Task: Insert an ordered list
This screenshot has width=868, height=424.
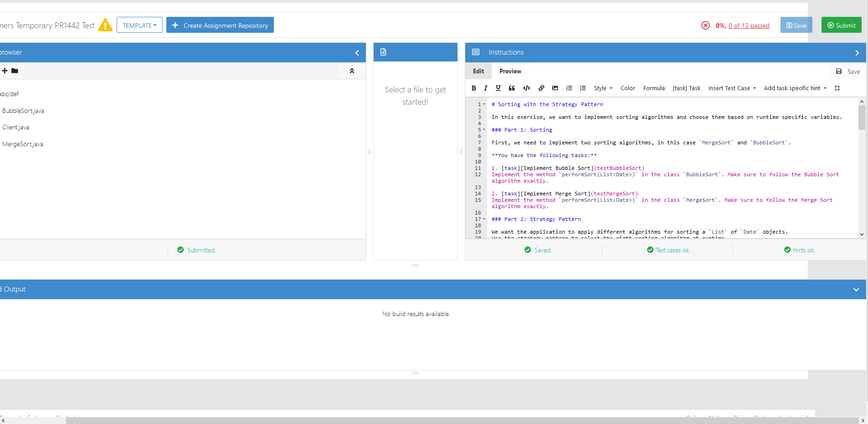Action: coord(569,88)
